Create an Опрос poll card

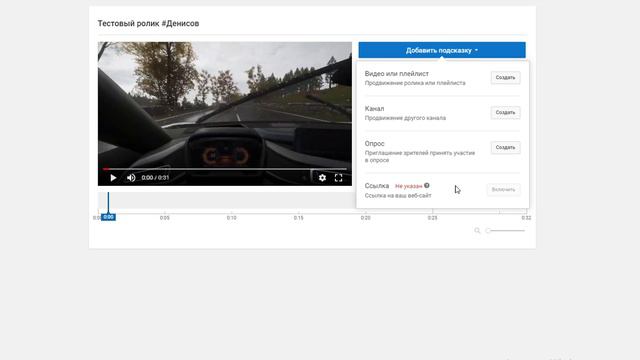(505, 147)
